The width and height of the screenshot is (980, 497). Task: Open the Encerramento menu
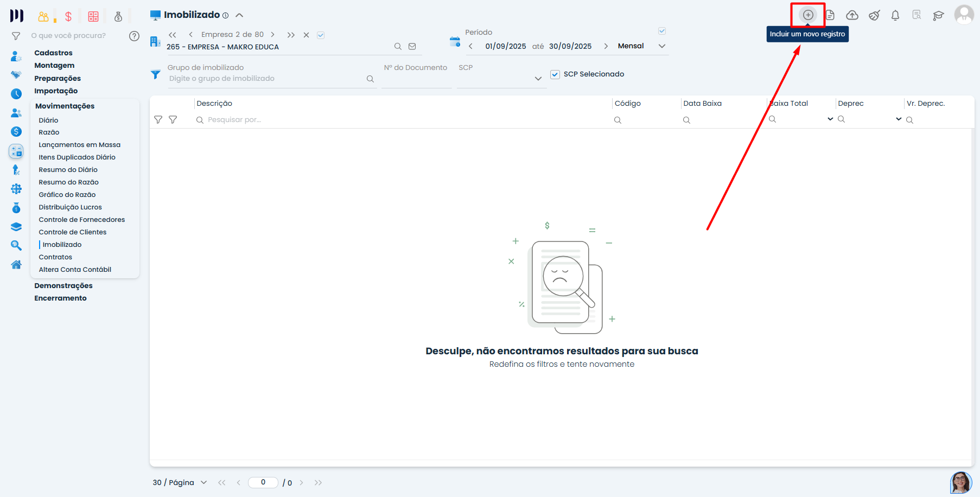pos(60,298)
